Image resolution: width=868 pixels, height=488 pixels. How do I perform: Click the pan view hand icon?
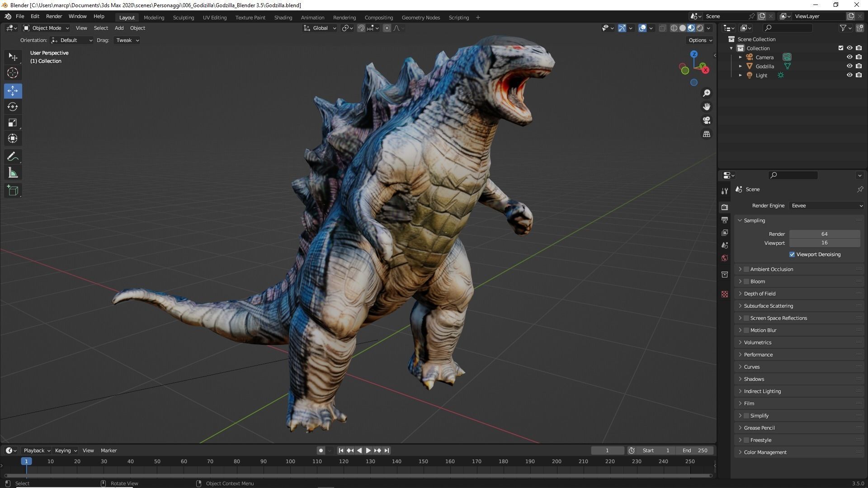point(706,107)
